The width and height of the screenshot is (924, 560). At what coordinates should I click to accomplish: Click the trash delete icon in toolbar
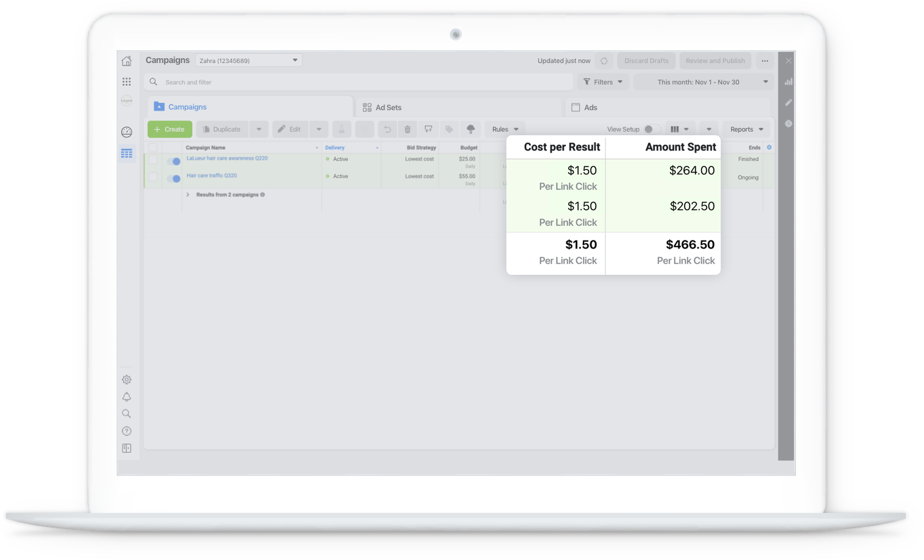click(x=407, y=129)
